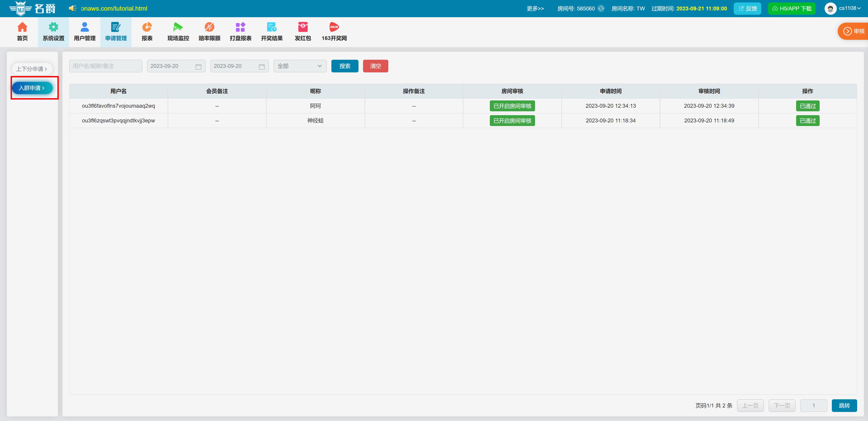This screenshot has width=868, height=421.
Task: Click refresh icon beside room number
Action: click(601, 8)
